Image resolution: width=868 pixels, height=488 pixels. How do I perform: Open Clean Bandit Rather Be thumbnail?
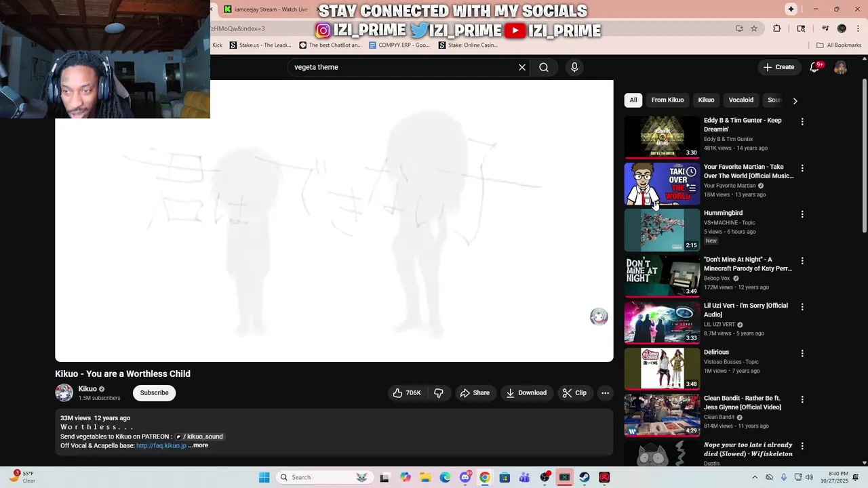pos(662,415)
